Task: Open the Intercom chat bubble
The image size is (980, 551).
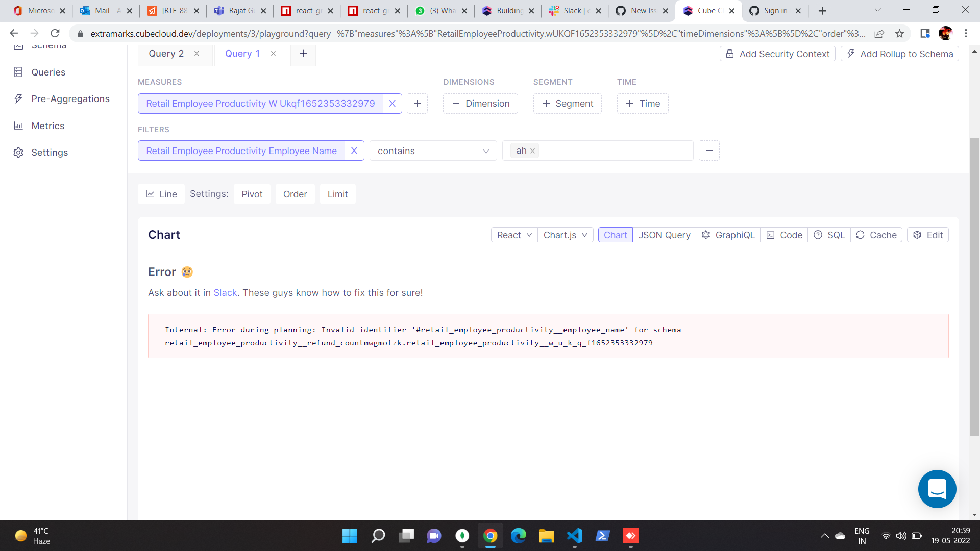Action: 937,489
